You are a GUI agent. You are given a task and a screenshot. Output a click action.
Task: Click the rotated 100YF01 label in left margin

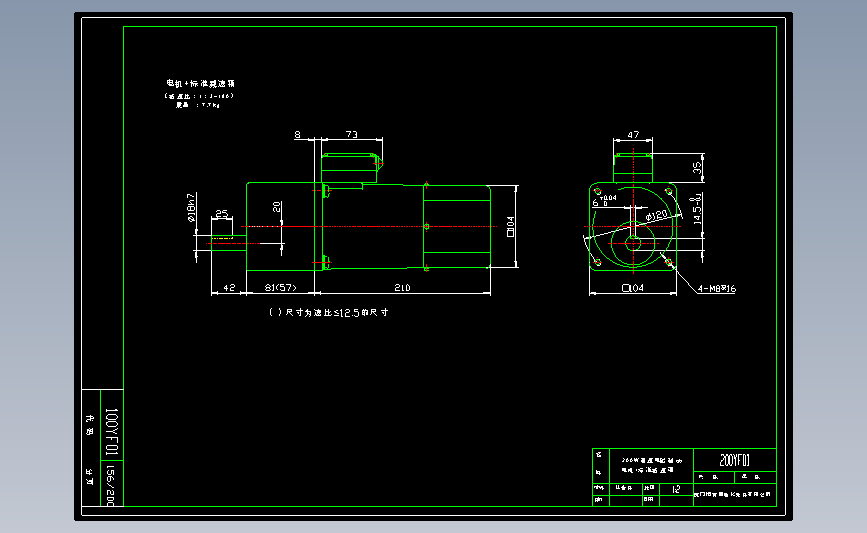[111, 432]
